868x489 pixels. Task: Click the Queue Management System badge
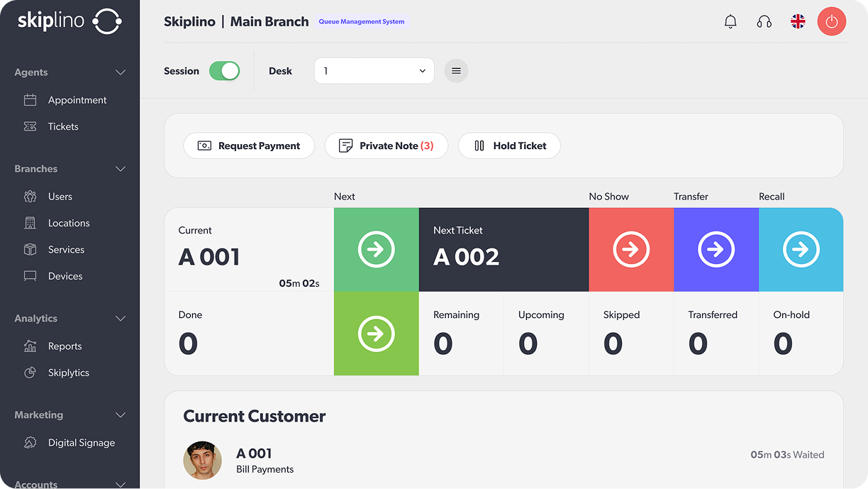click(362, 21)
